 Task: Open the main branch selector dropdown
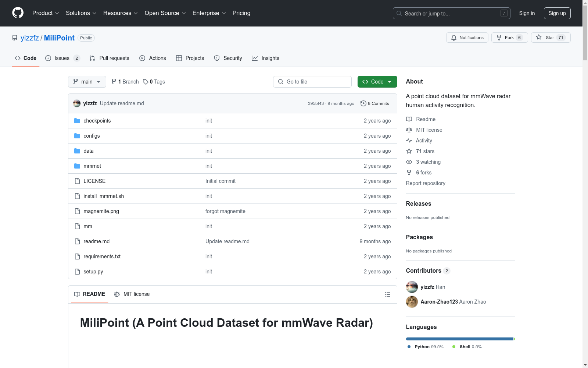coord(87,82)
